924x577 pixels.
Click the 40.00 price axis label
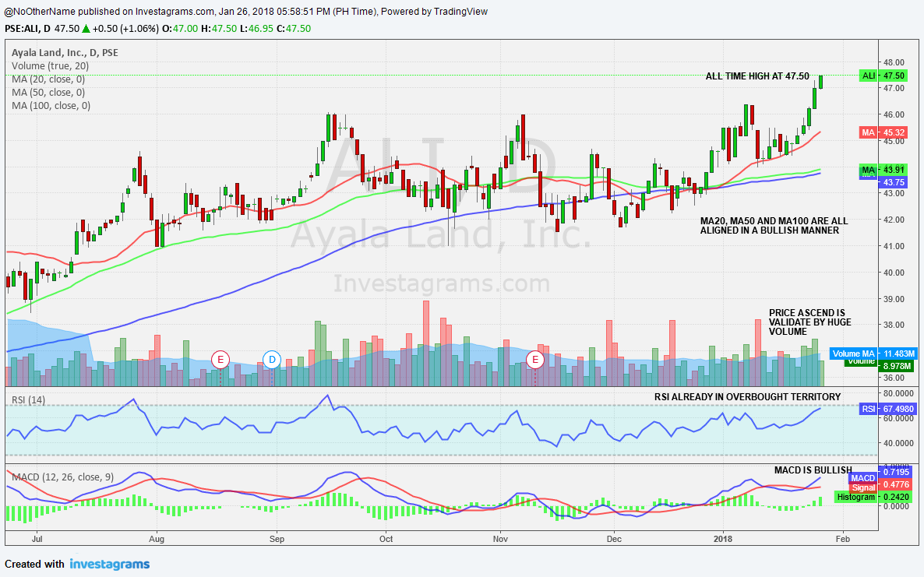pyautogui.click(x=894, y=272)
